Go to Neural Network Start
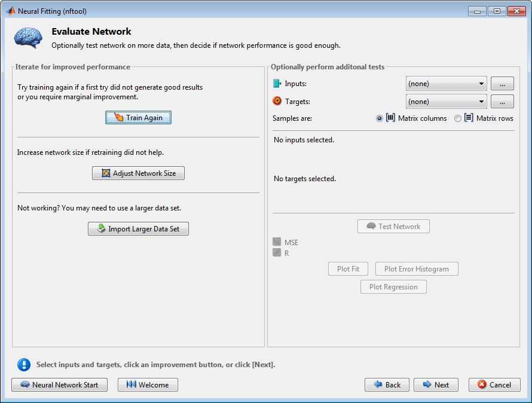This screenshot has height=403, width=532. [59, 384]
